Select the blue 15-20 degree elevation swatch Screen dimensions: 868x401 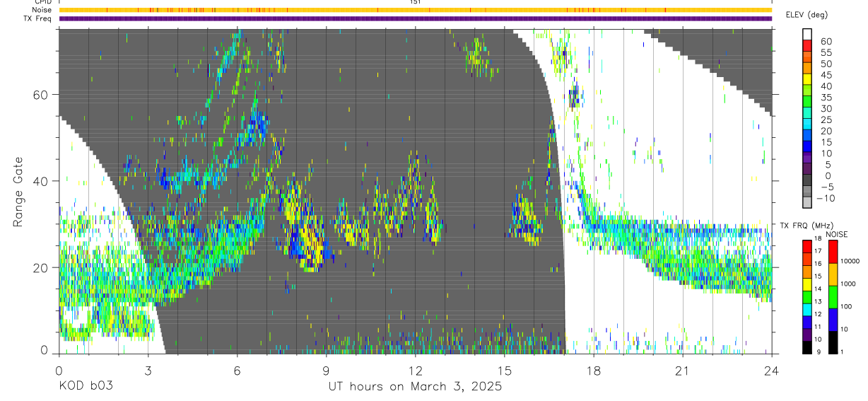tap(808, 135)
